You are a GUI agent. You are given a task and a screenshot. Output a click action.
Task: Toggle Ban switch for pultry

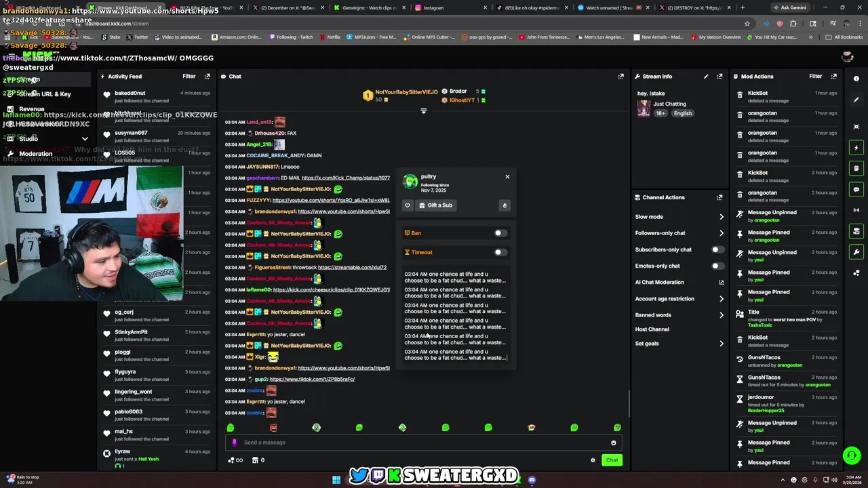tap(500, 233)
